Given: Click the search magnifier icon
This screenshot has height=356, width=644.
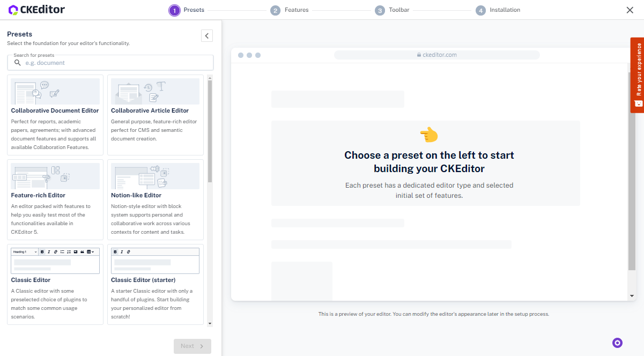Looking at the screenshot, I should point(18,63).
